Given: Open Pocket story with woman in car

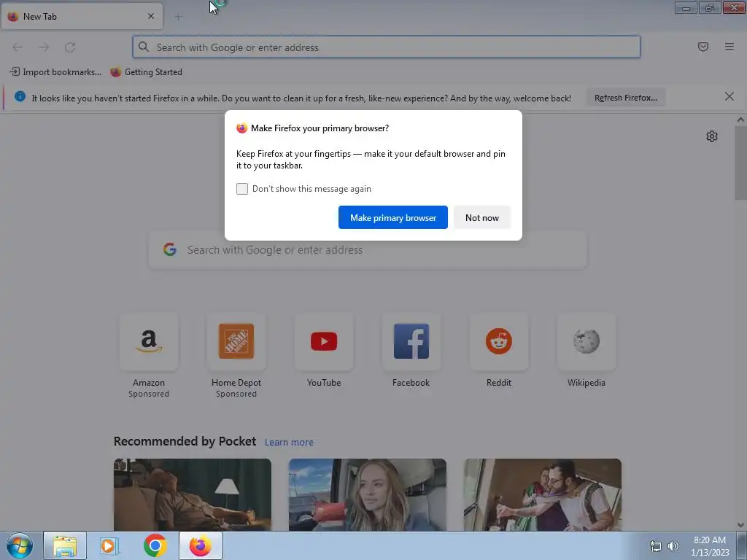Looking at the screenshot, I should tap(368, 495).
